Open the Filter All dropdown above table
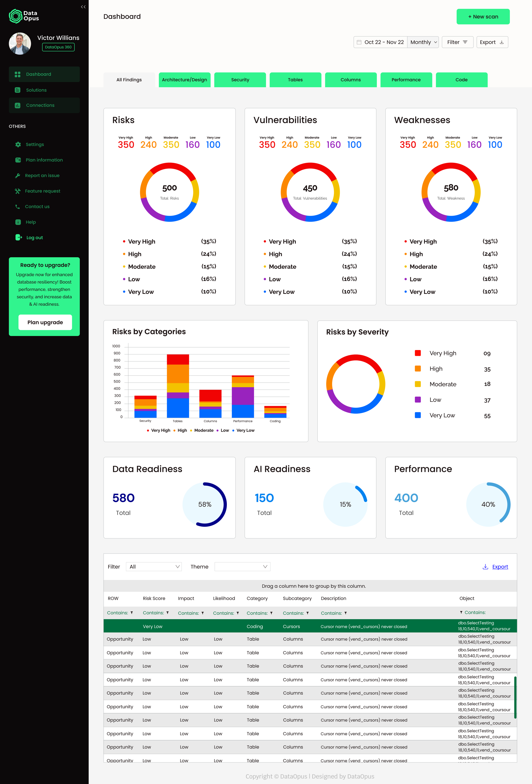The image size is (532, 784). pyautogui.click(x=154, y=567)
